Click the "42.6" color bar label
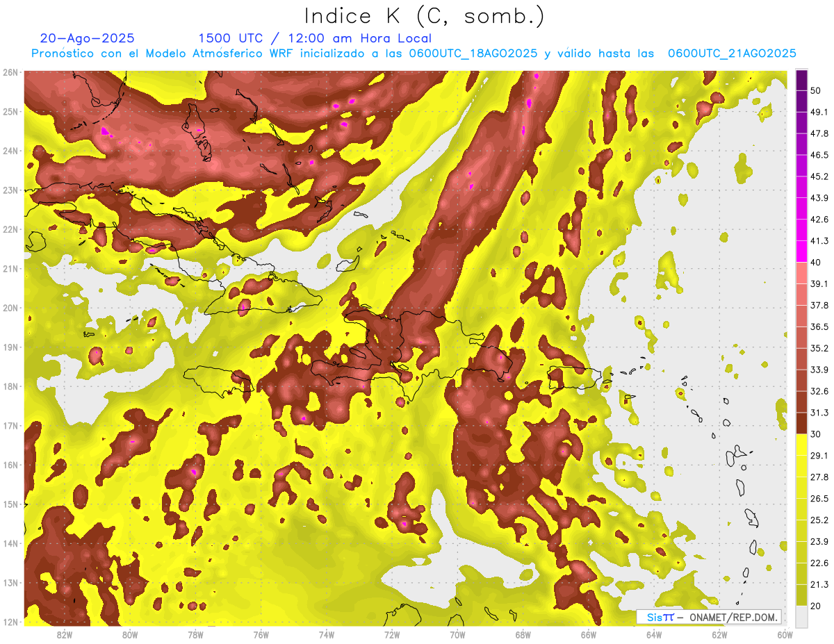 (819, 220)
